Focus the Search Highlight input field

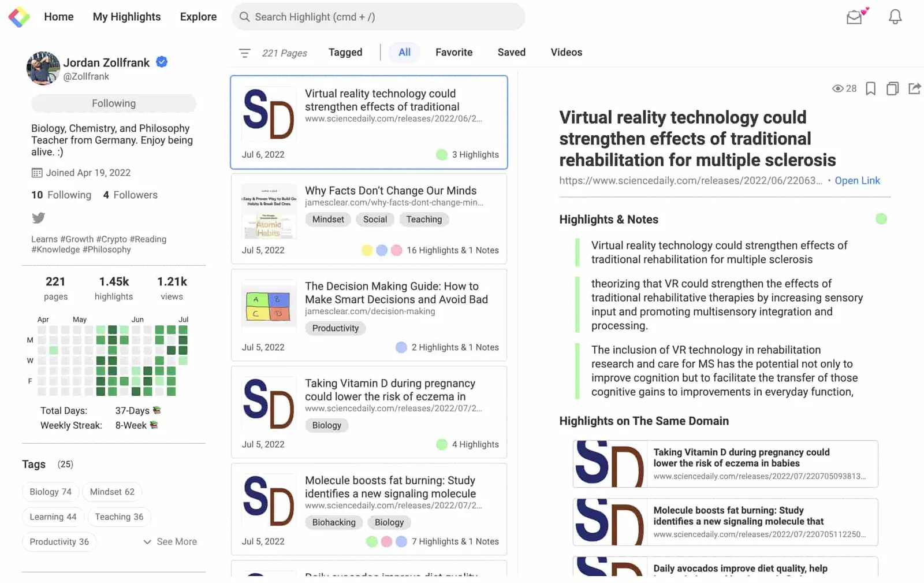coord(378,17)
